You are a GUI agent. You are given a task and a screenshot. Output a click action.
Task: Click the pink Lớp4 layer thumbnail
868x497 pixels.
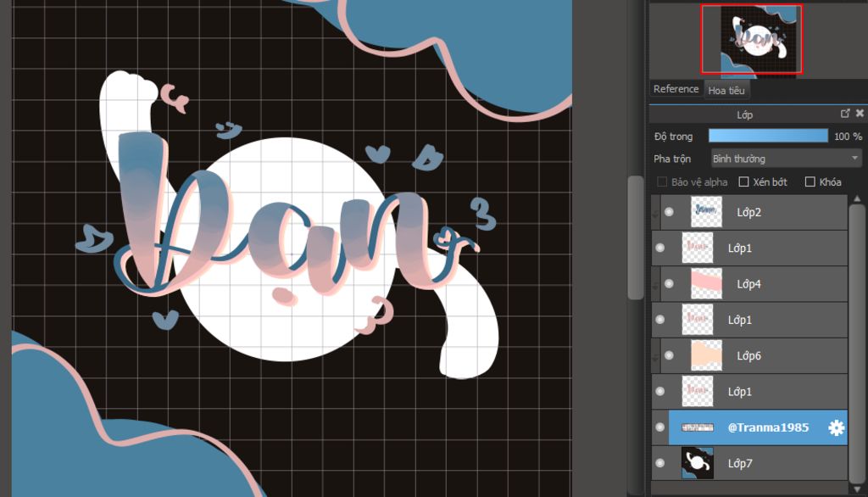tap(706, 283)
